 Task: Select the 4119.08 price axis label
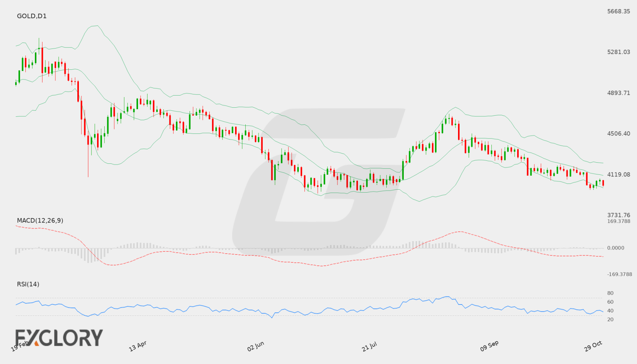tap(619, 174)
